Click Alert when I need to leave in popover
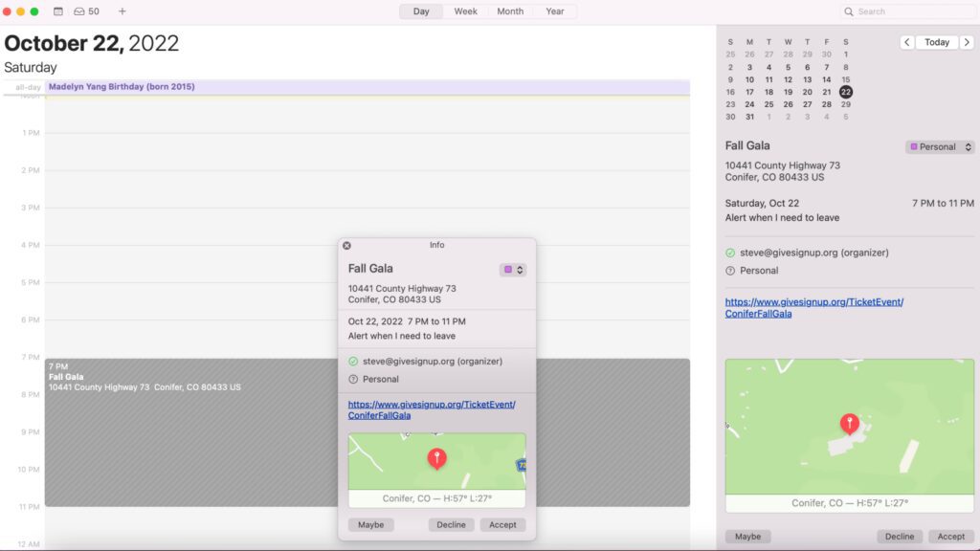980x551 pixels. coord(402,336)
